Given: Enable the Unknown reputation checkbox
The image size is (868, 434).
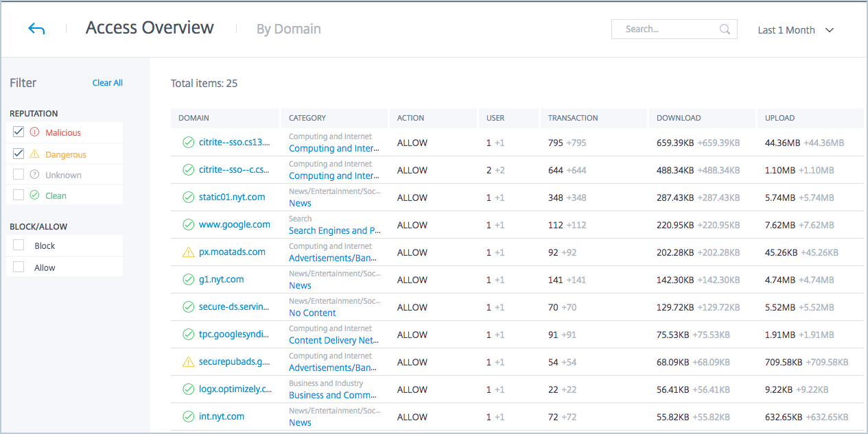Looking at the screenshot, I should point(19,174).
